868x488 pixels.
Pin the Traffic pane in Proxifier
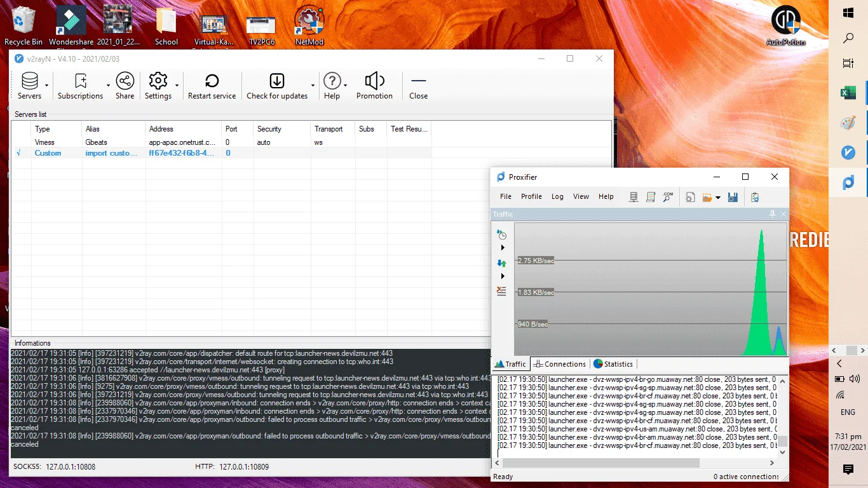click(773, 214)
